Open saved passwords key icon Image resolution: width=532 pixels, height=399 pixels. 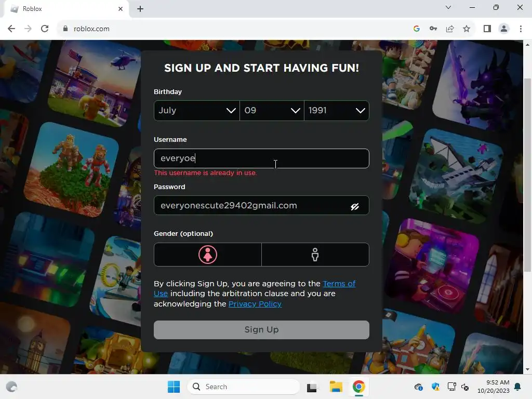point(433,29)
